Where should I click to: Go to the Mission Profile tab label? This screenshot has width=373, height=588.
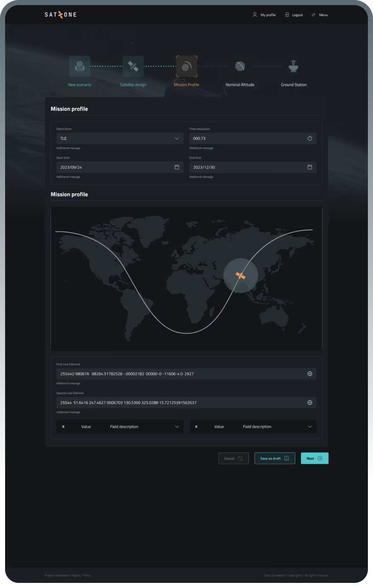pyautogui.click(x=186, y=85)
